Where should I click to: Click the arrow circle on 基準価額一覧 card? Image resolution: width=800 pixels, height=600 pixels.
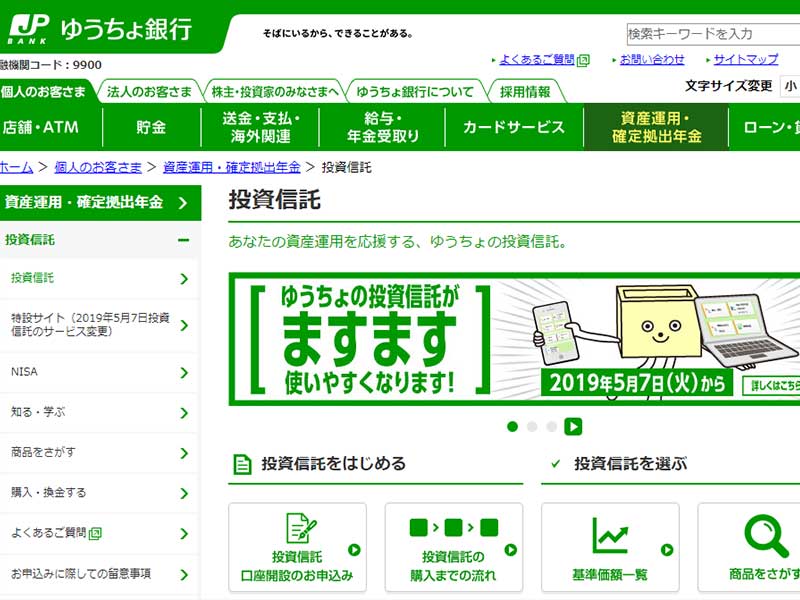coord(667,549)
